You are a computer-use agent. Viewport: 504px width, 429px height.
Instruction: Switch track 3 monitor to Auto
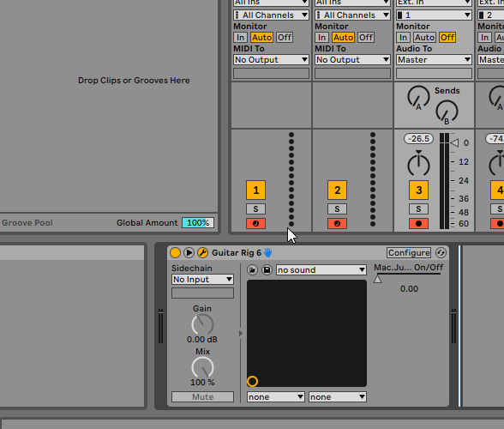click(424, 38)
